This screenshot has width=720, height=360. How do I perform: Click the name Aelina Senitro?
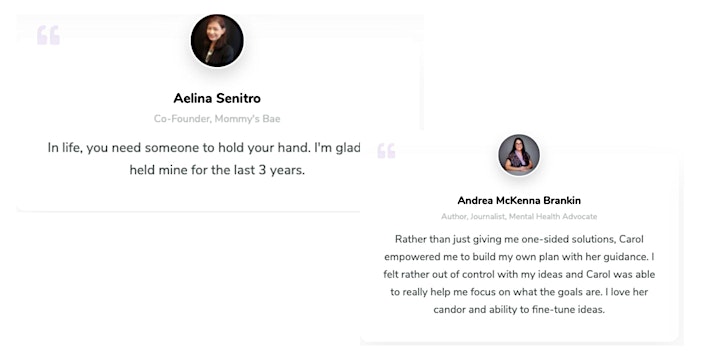point(217,98)
